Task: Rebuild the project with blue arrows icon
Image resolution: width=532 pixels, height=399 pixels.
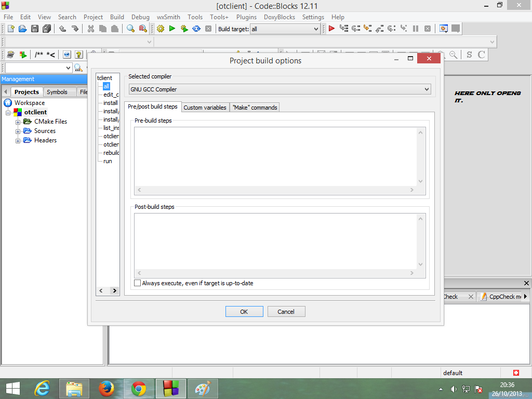Action: click(196, 29)
